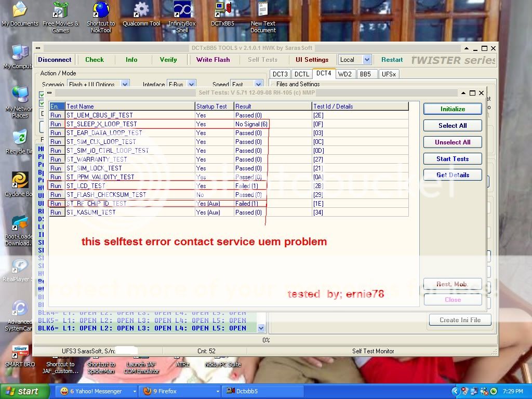Show hidden system tray icons
The width and height of the screenshot is (532, 399).
point(455,391)
